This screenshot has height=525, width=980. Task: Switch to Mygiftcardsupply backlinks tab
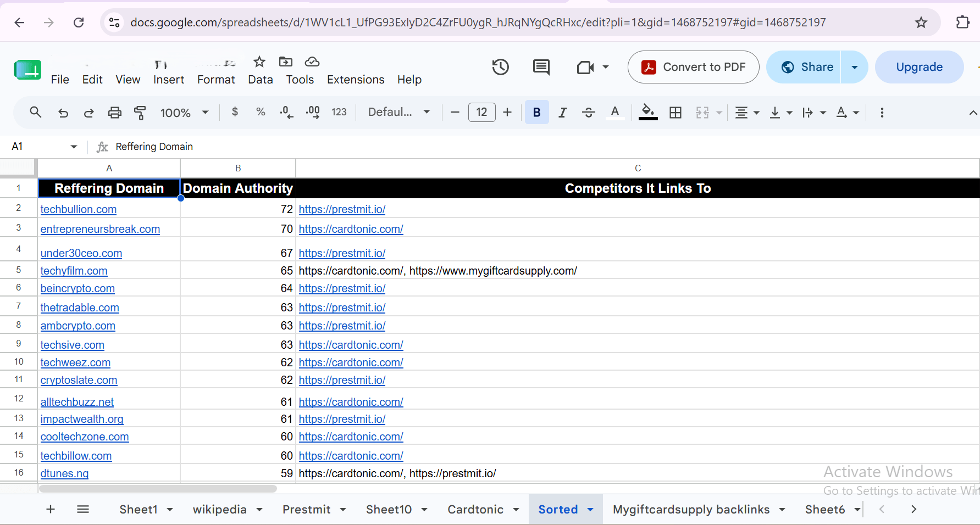[x=691, y=510]
